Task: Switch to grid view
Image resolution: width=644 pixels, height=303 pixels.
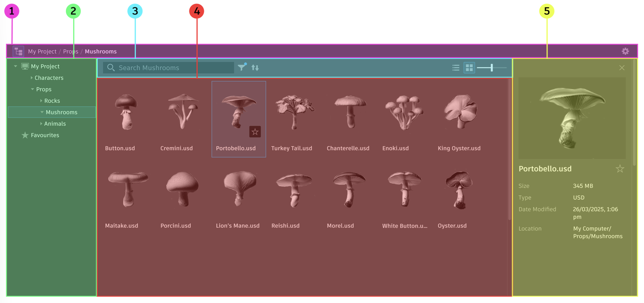Action: (469, 68)
